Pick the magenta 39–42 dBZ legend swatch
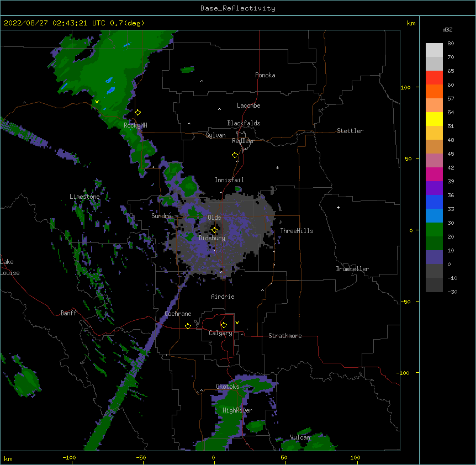The height and width of the screenshot is (465, 476). coord(434,174)
